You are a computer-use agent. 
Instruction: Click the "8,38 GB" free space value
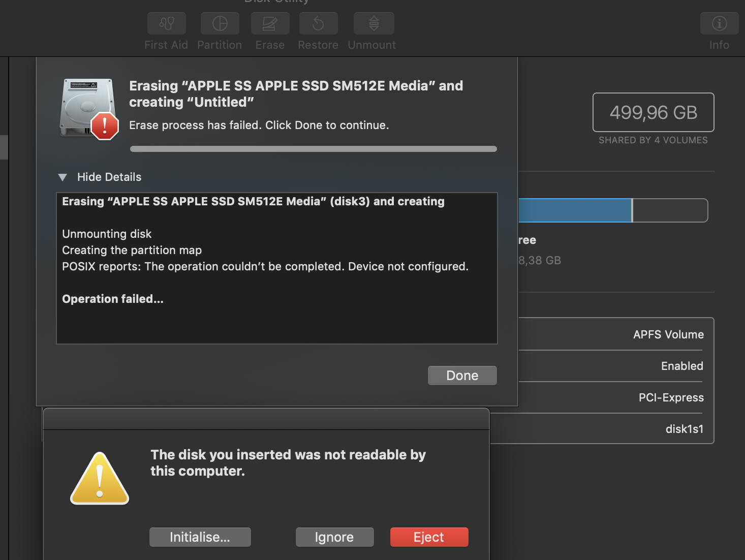[540, 260]
